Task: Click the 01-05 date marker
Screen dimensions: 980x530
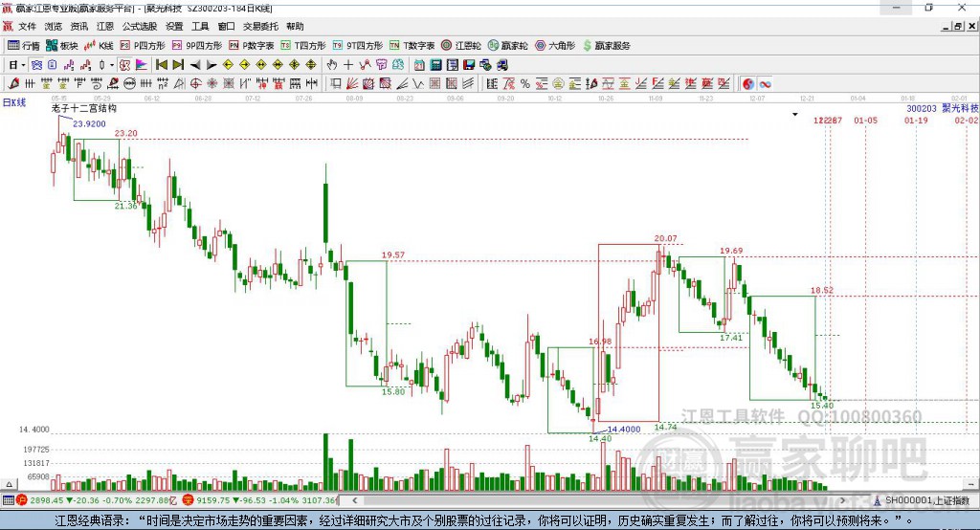Action: tap(865, 120)
